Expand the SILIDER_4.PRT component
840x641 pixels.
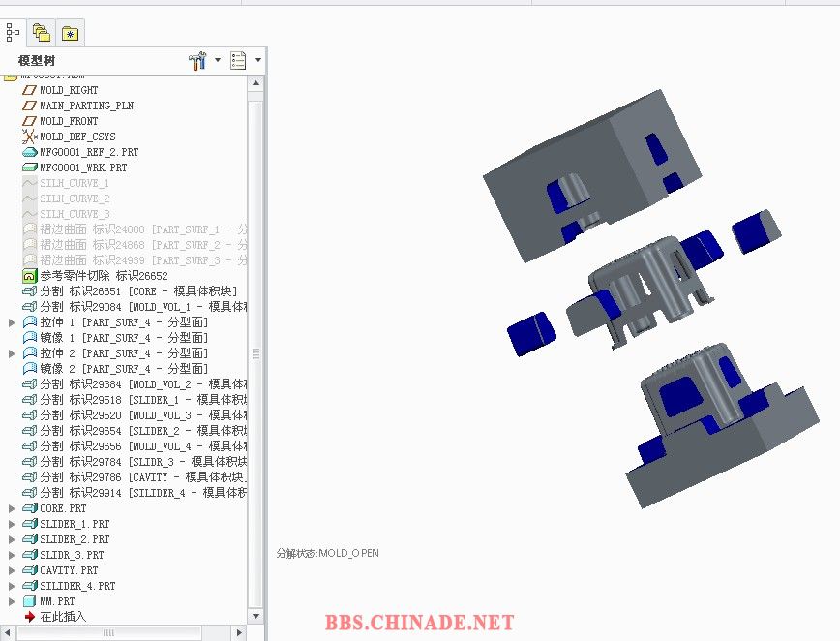tap(12, 587)
